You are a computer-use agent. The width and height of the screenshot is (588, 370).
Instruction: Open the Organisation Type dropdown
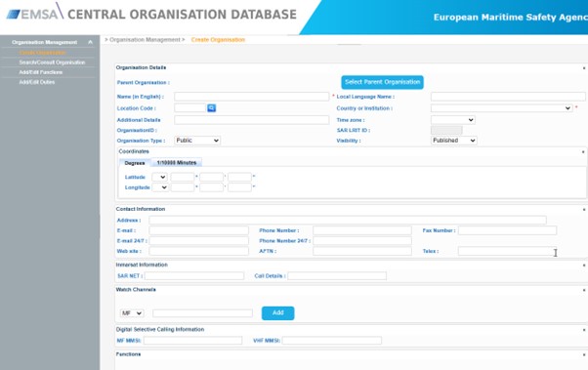click(x=197, y=141)
